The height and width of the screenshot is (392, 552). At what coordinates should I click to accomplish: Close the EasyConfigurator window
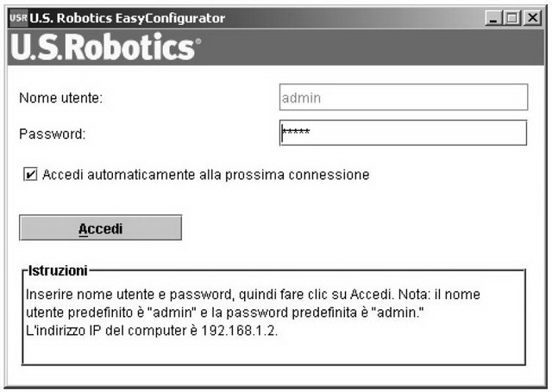click(528, 18)
